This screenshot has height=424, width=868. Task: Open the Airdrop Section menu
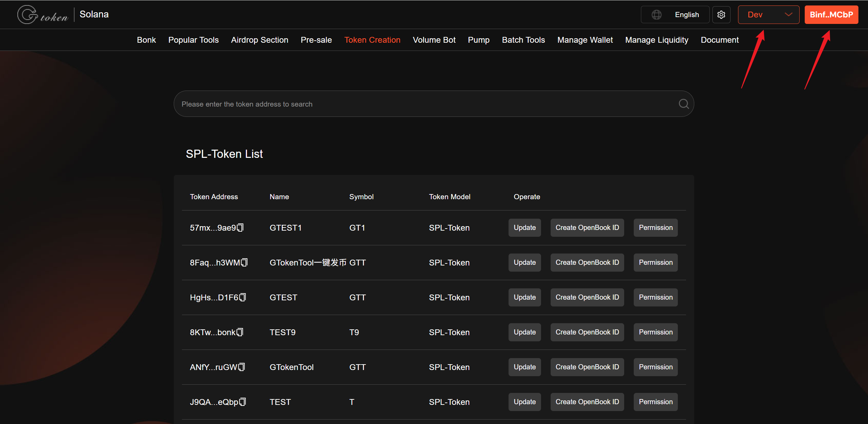click(x=260, y=40)
